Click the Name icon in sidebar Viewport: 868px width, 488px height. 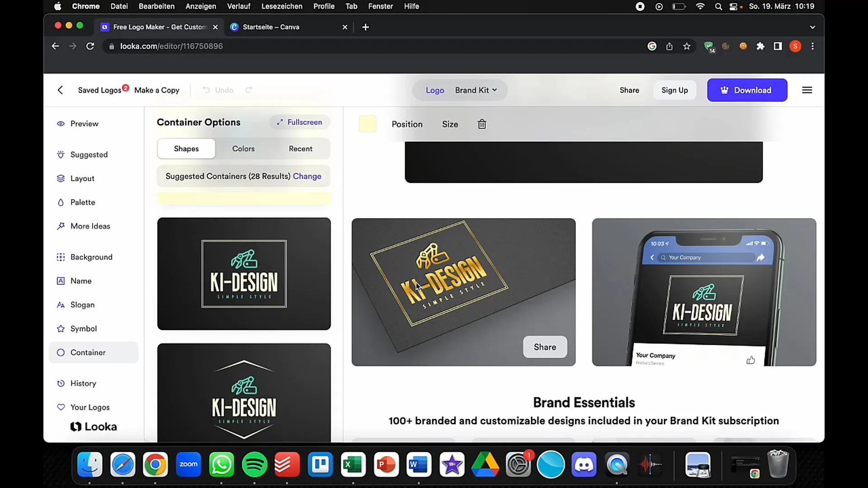point(61,281)
